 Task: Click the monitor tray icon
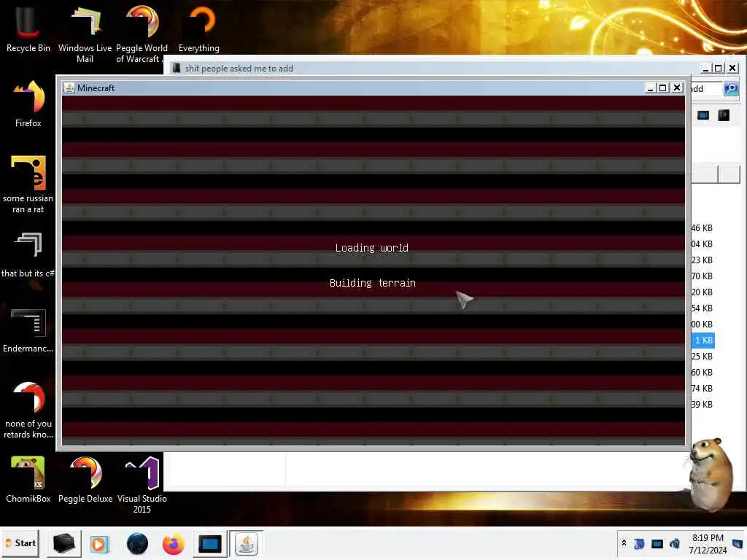[x=657, y=543]
